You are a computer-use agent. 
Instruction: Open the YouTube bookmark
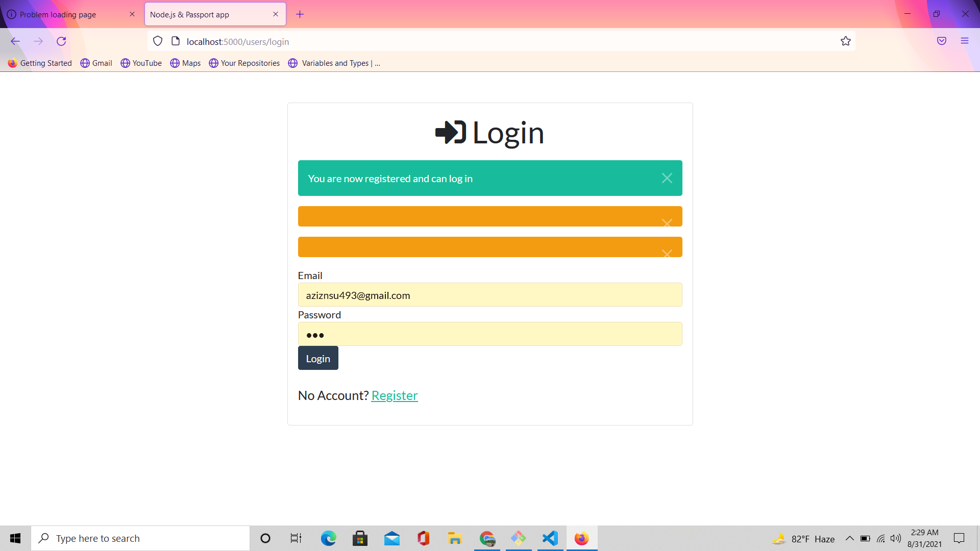[141, 63]
